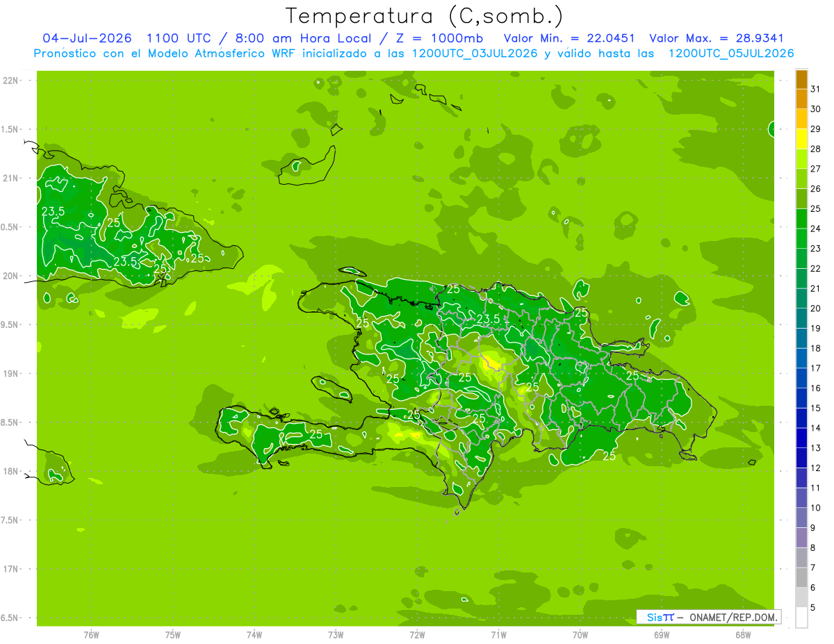Click the yellow colorbar swatch between 28 and 29
This screenshot has width=834, height=644.
coord(801,139)
